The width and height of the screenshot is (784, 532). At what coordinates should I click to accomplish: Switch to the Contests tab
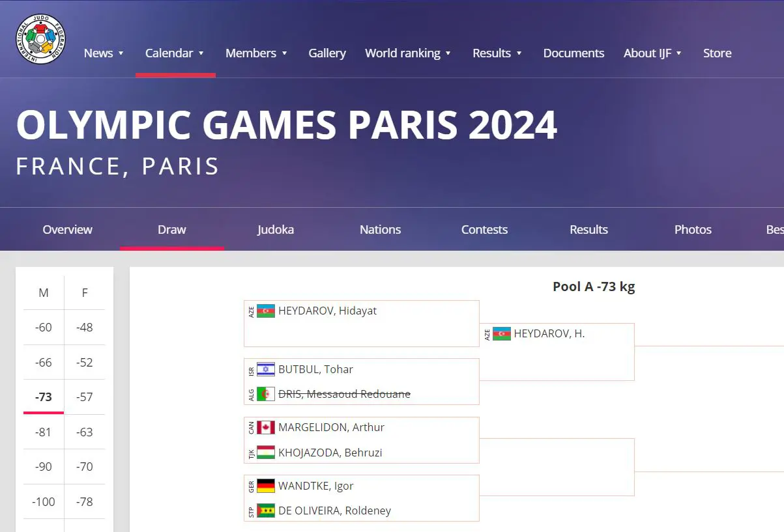coord(484,229)
